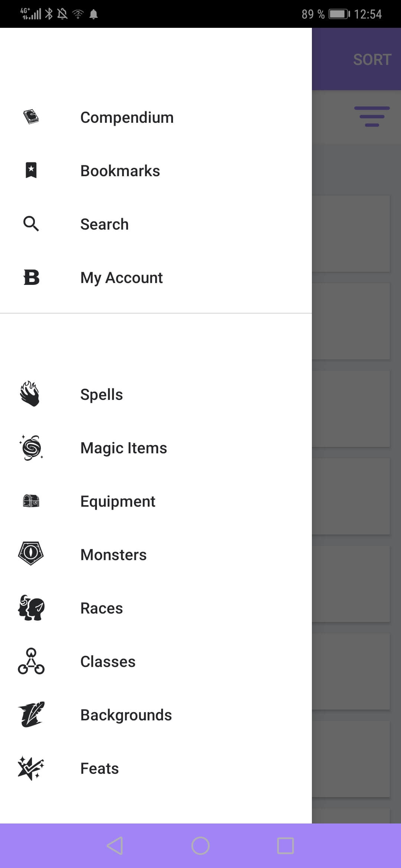Screen dimensions: 401x868
Task: Open the Compendium menu entry
Action: (127, 118)
